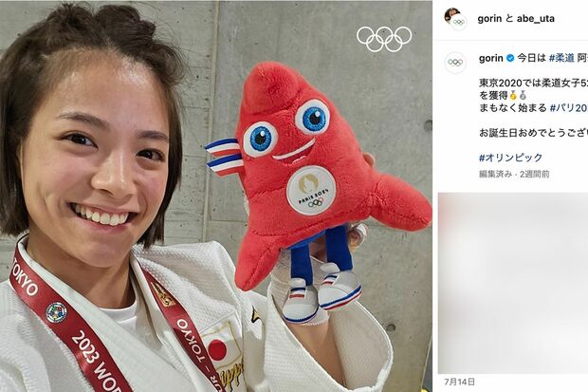Open the #パリ20 hashtag link
588x392 pixels.
pyautogui.click(x=568, y=108)
